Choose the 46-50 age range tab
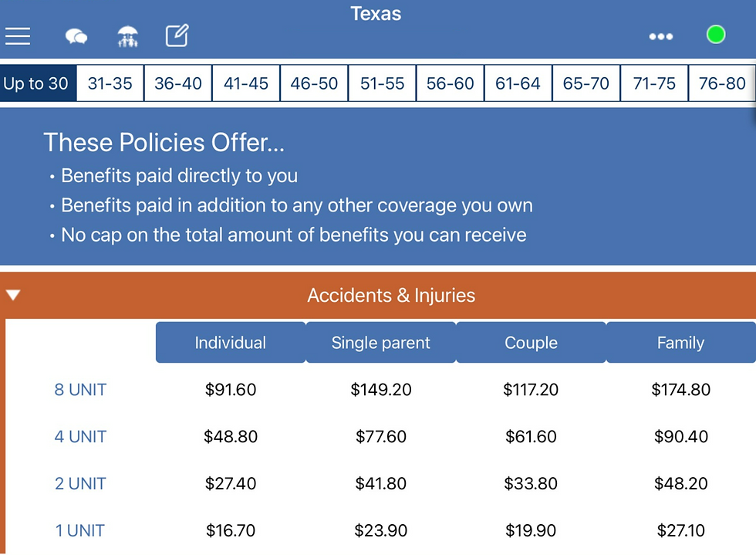 pos(314,83)
